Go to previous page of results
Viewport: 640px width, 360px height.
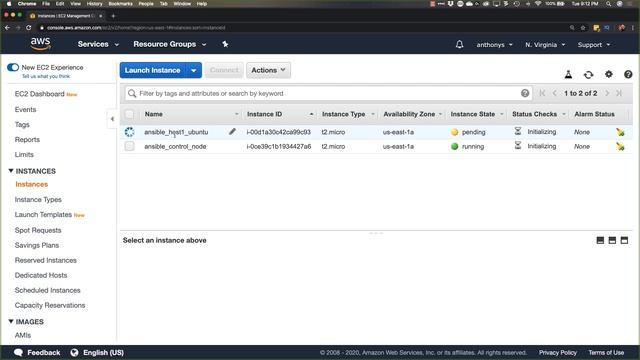pyautogui.click(x=554, y=93)
